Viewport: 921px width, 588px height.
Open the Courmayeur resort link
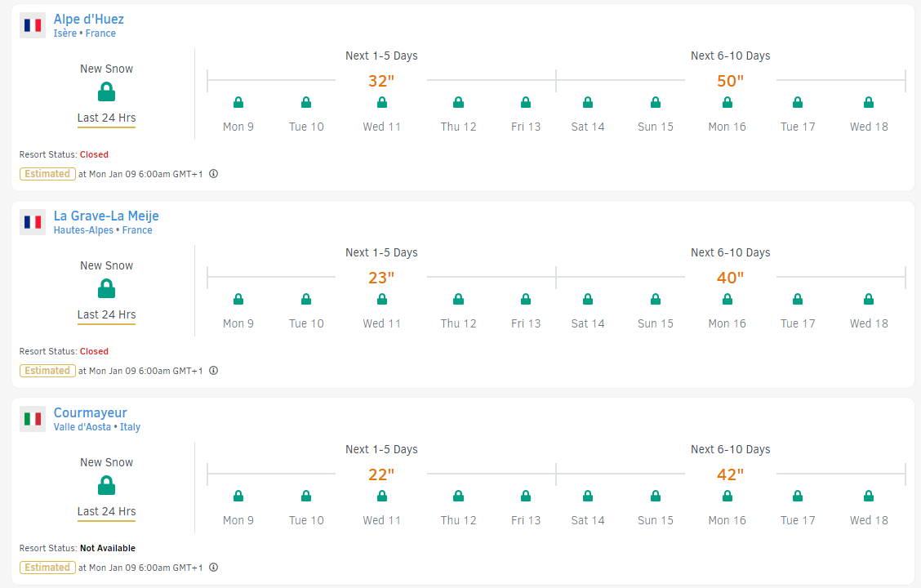[91, 412]
